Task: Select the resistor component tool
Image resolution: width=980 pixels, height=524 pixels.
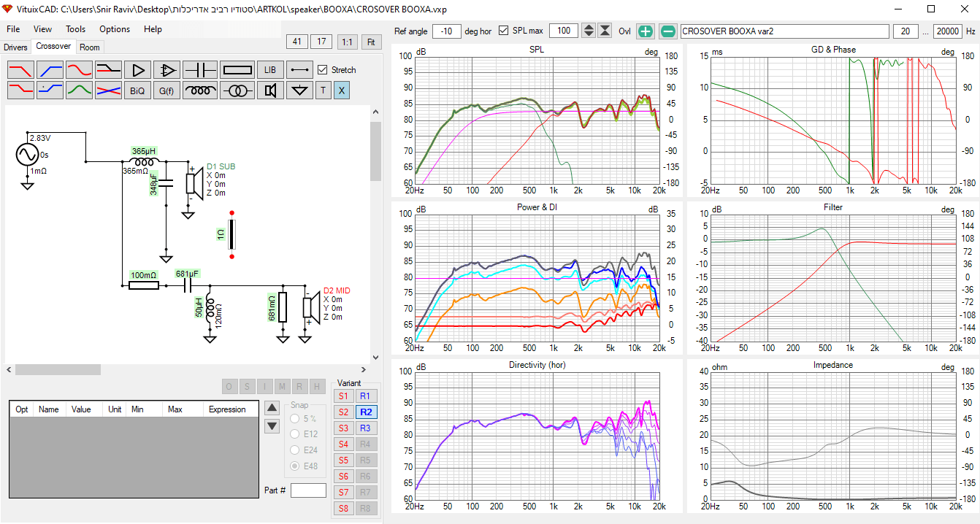Action: click(x=237, y=70)
